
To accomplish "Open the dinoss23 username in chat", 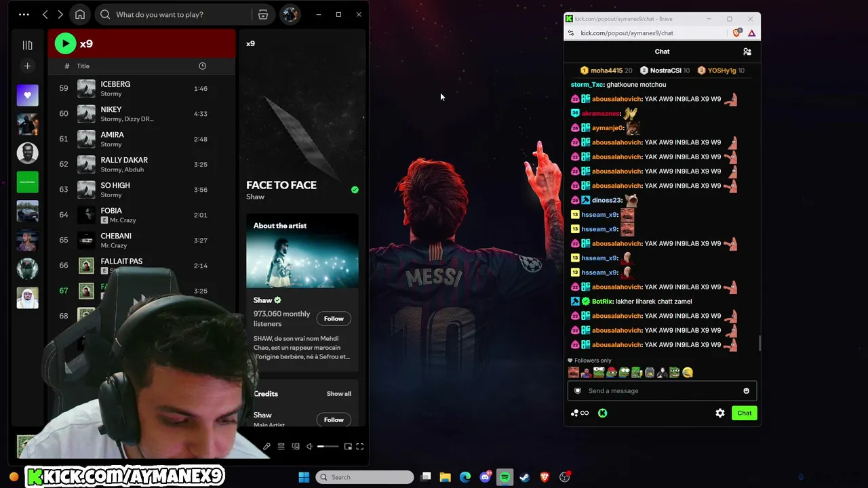I will (606, 201).
